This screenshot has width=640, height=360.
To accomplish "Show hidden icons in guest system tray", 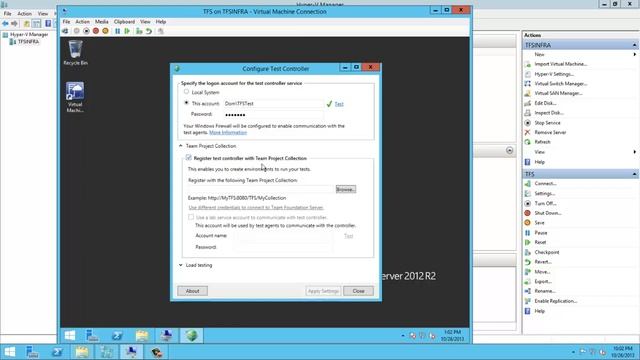I will pyautogui.click(x=403, y=336).
